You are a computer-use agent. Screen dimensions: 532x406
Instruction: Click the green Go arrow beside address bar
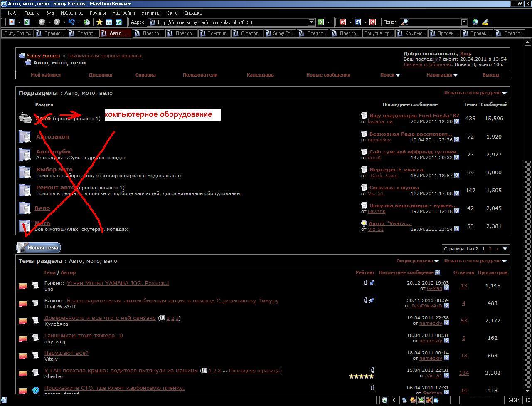click(320, 22)
